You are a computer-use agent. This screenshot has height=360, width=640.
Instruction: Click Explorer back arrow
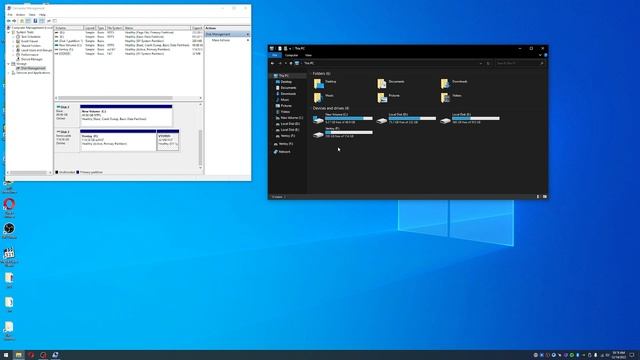[272, 63]
